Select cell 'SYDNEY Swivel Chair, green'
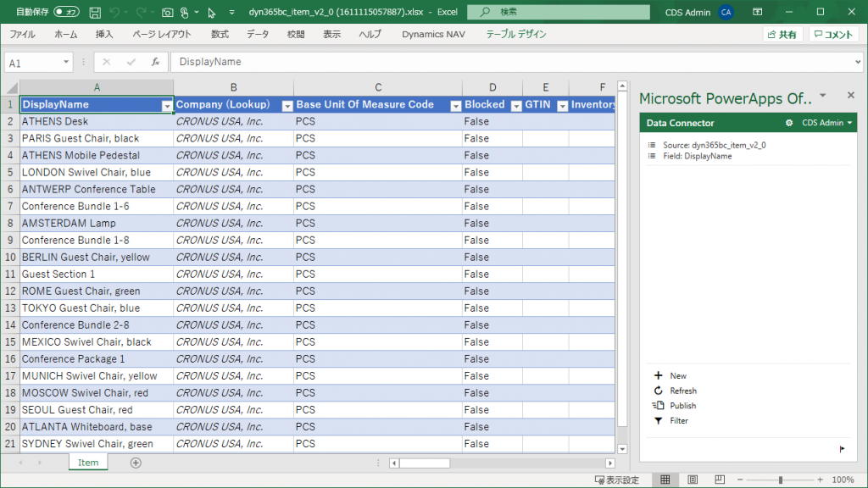Screen dimensions: 868x488 97,444
